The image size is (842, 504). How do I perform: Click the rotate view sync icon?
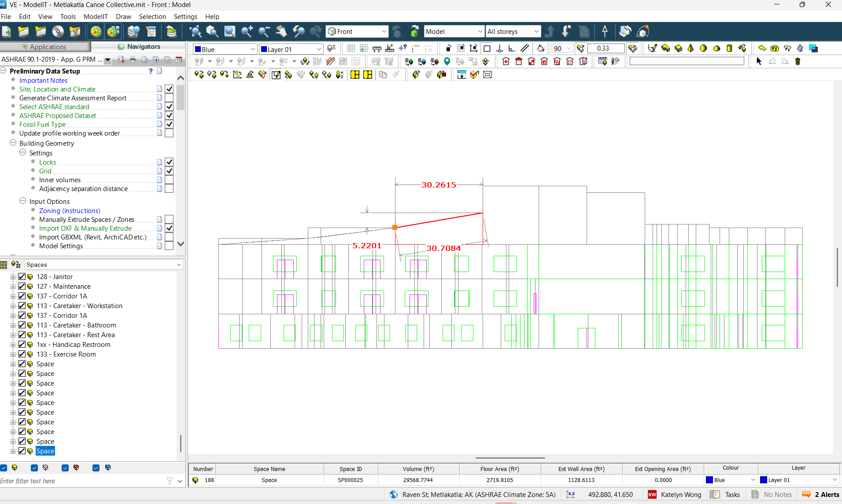point(625,31)
